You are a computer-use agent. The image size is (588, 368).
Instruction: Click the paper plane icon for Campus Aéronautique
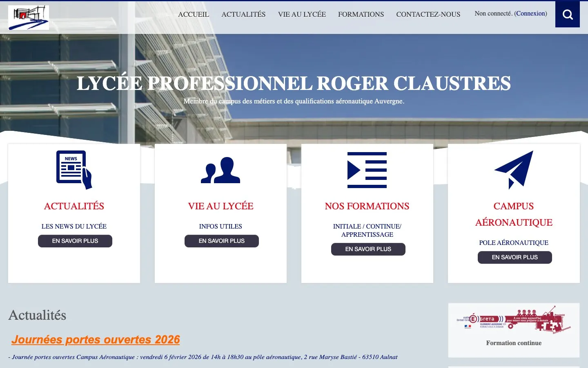[x=514, y=170]
